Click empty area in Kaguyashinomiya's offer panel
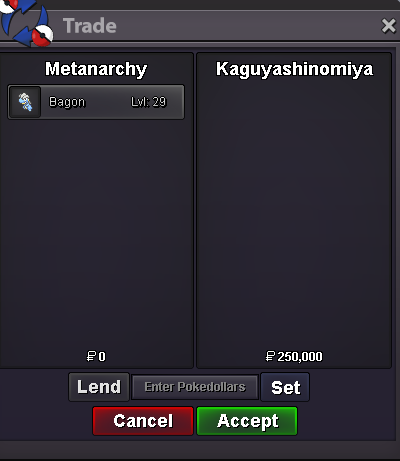 click(x=294, y=213)
